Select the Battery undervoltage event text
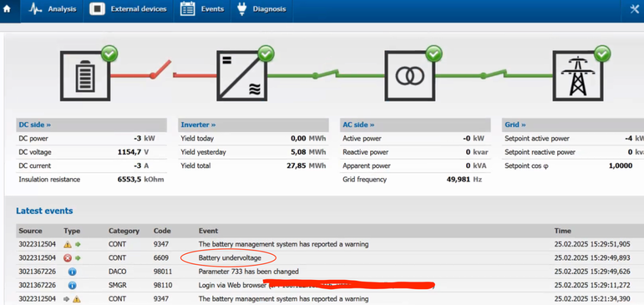644x305 pixels. pyautogui.click(x=230, y=258)
